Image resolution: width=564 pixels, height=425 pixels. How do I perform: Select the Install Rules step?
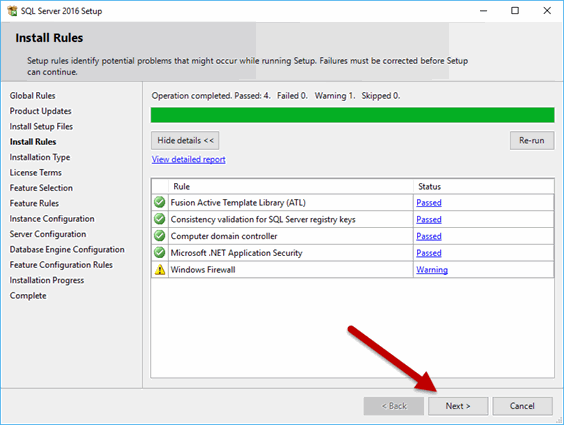[33, 142]
